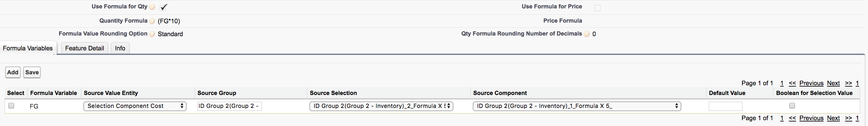Image resolution: width=868 pixels, height=126 pixels.
Task: Click in the Default Value input field
Action: [x=726, y=107]
